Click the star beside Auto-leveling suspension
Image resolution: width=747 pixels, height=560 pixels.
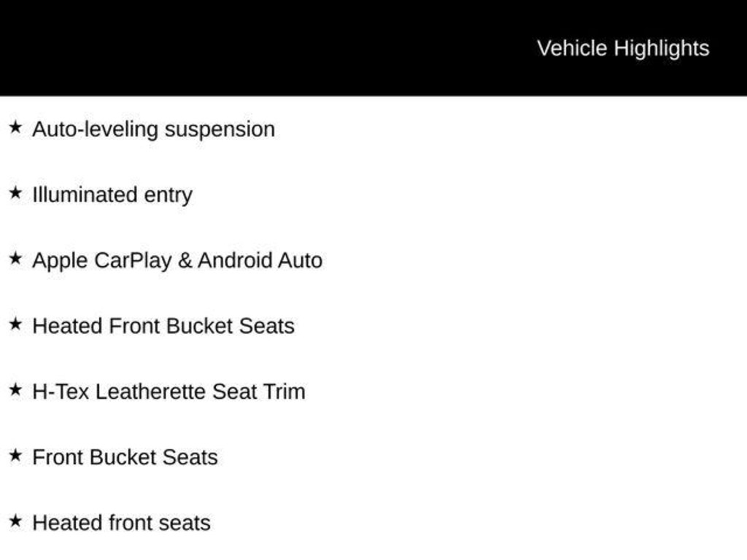tap(15, 128)
